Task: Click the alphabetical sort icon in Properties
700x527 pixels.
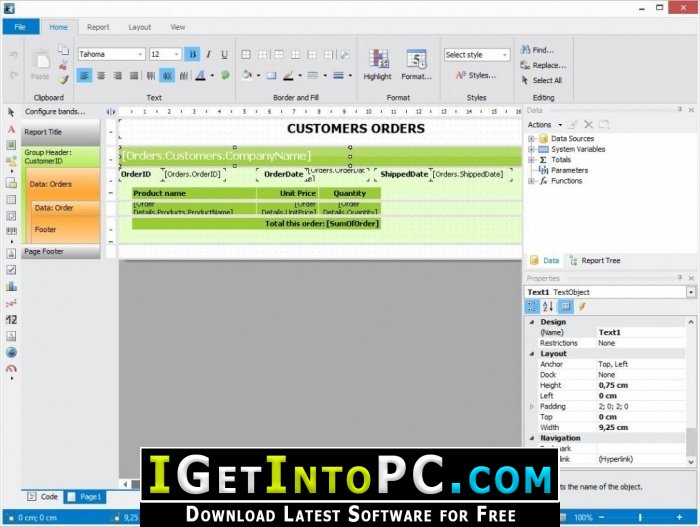Action: pyautogui.click(x=548, y=306)
